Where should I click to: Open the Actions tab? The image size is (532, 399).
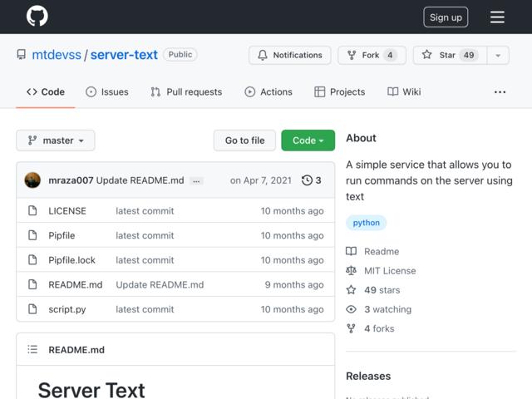[268, 92]
